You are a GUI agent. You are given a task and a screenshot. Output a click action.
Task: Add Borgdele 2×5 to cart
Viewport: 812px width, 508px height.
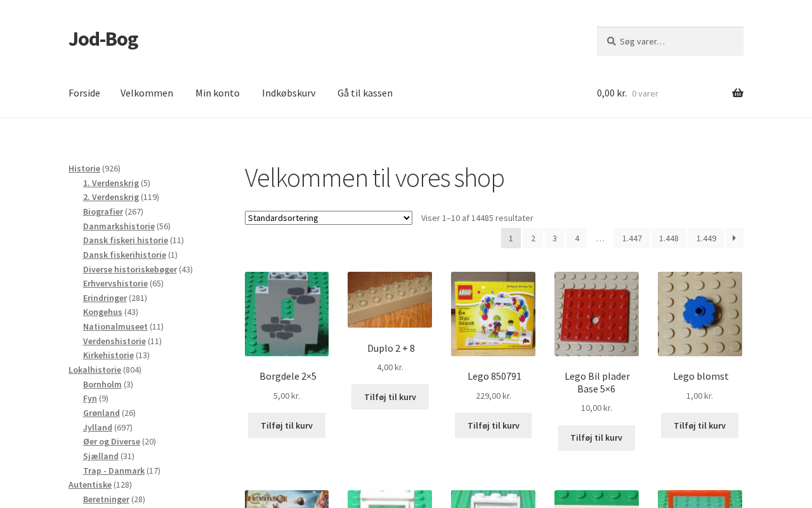click(287, 425)
